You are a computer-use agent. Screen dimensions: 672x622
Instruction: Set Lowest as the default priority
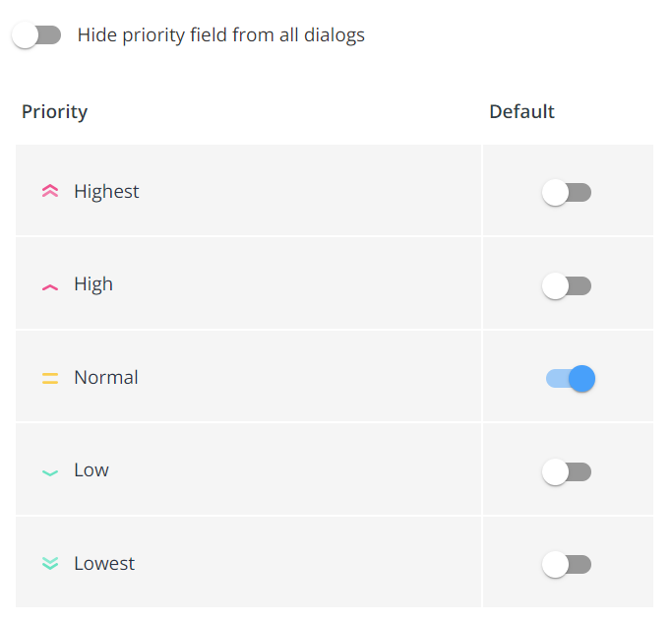point(567,565)
